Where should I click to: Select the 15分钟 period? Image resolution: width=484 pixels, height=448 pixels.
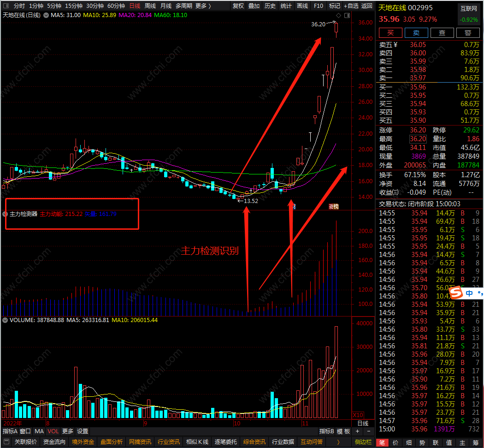pyautogui.click(x=73, y=6)
